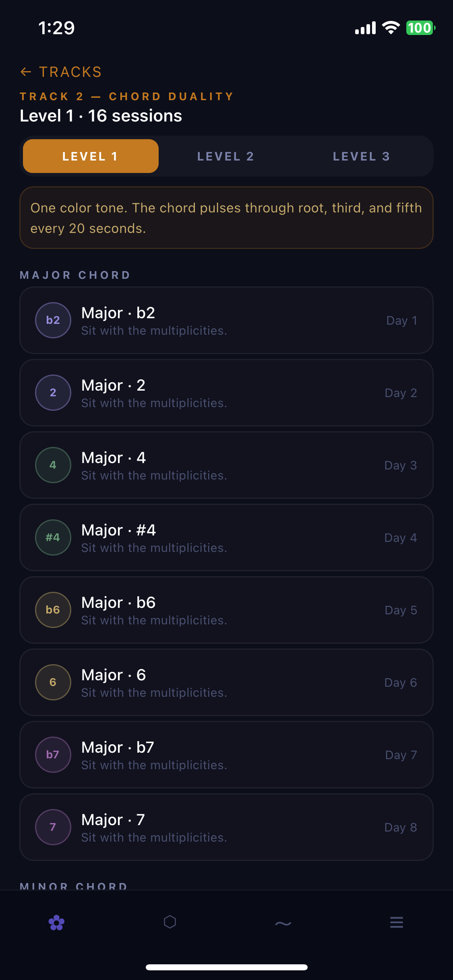This screenshot has height=980, width=453.
Task: Go back via the TRACKS link
Action: click(x=70, y=72)
